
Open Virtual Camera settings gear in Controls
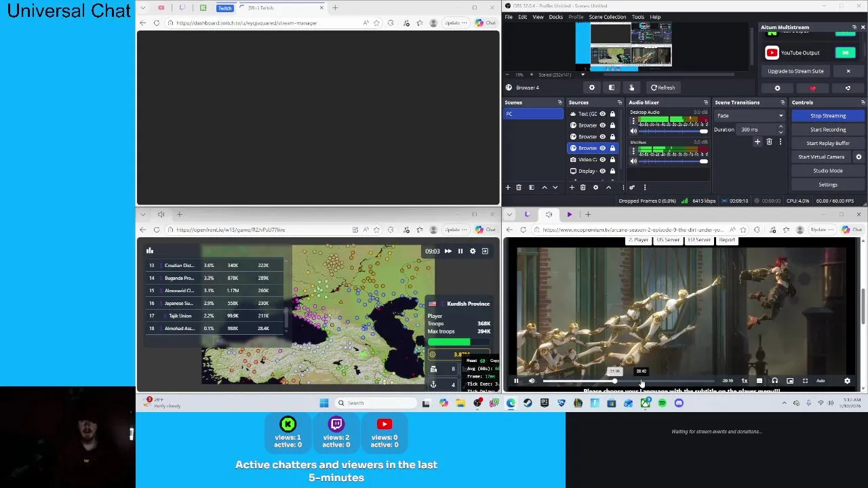coord(859,157)
